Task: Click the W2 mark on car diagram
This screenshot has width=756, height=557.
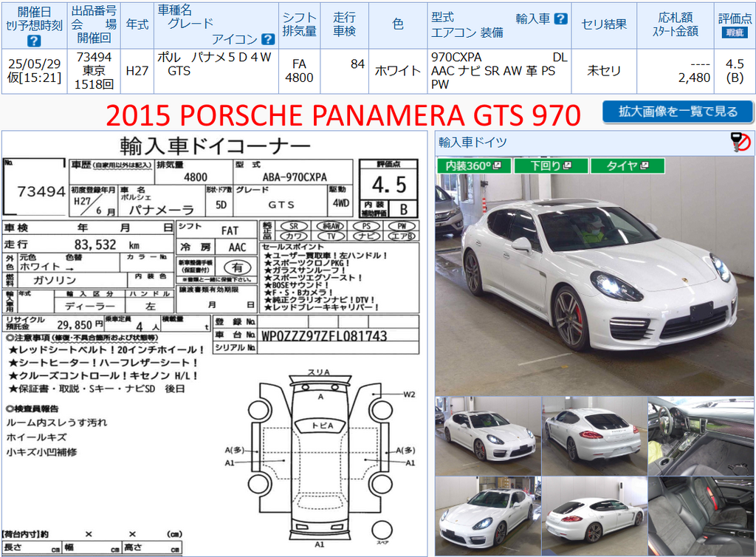Action: coord(409,394)
